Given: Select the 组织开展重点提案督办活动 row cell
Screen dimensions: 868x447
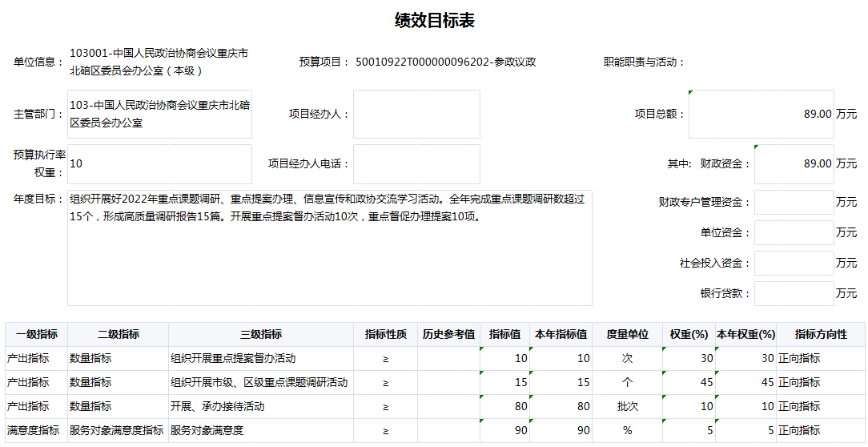Looking at the screenshot, I should click(260, 358).
